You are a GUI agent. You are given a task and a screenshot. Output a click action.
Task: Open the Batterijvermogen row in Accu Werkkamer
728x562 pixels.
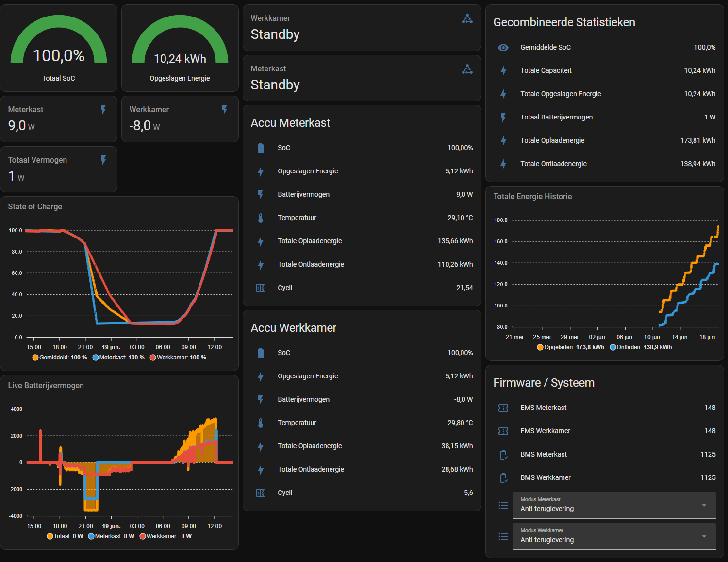362,400
